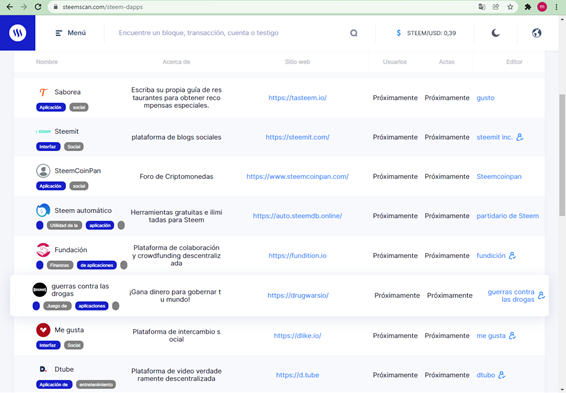Click the Steemit logo icon
The image size is (566, 393).
[x=43, y=131]
